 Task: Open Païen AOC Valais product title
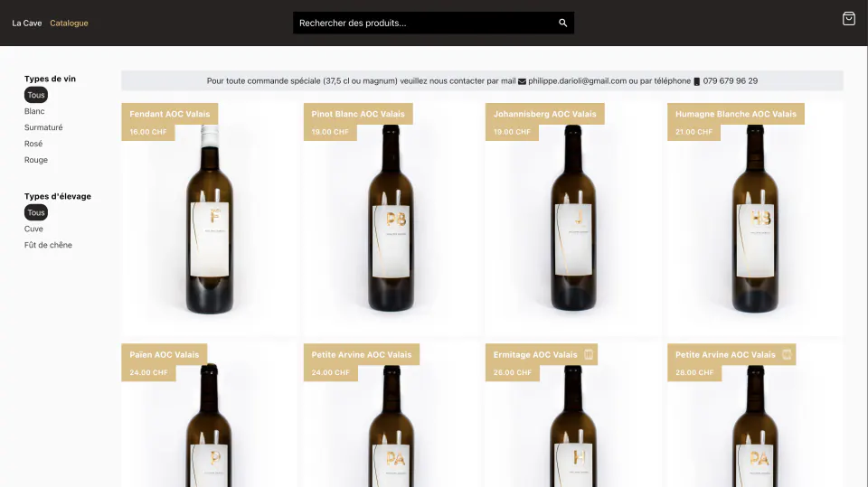[x=165, y=355]
